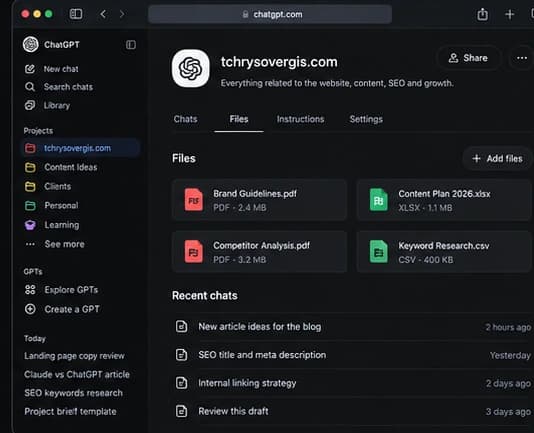
Task: Open sidebar chat 'Claude vs ChatGPT article'
Action: (x=77, y=374)
